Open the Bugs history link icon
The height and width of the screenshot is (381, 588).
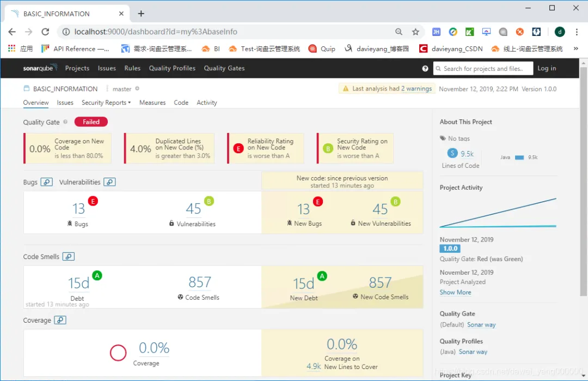coord(46,182)
